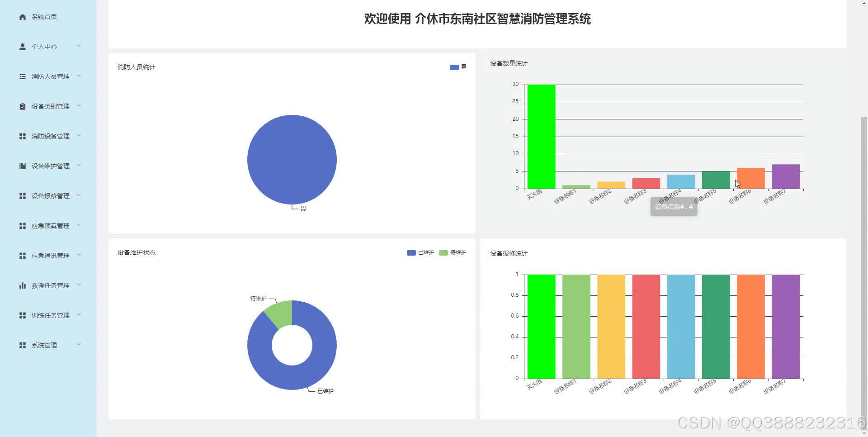Screen dimensions: 868x437
Task: Click the red 设备名称3 bar in 设备报修统计
Action: [x=646, y=327]
